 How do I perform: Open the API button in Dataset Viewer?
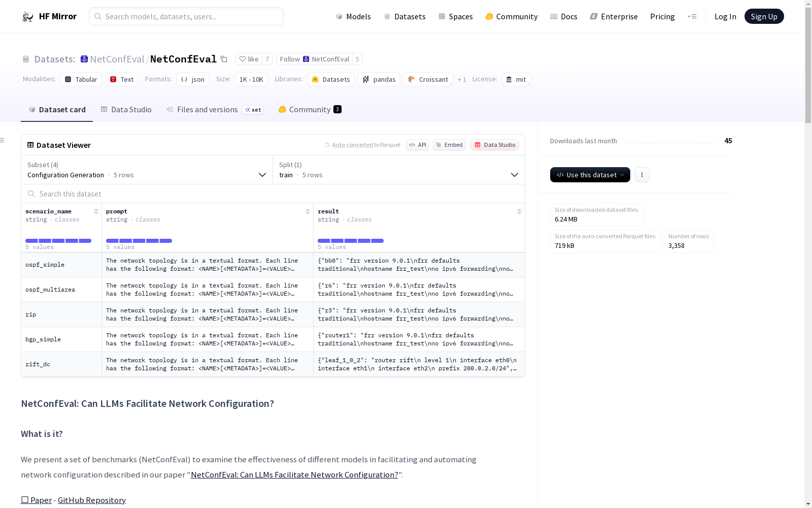(x=418, y=145)
